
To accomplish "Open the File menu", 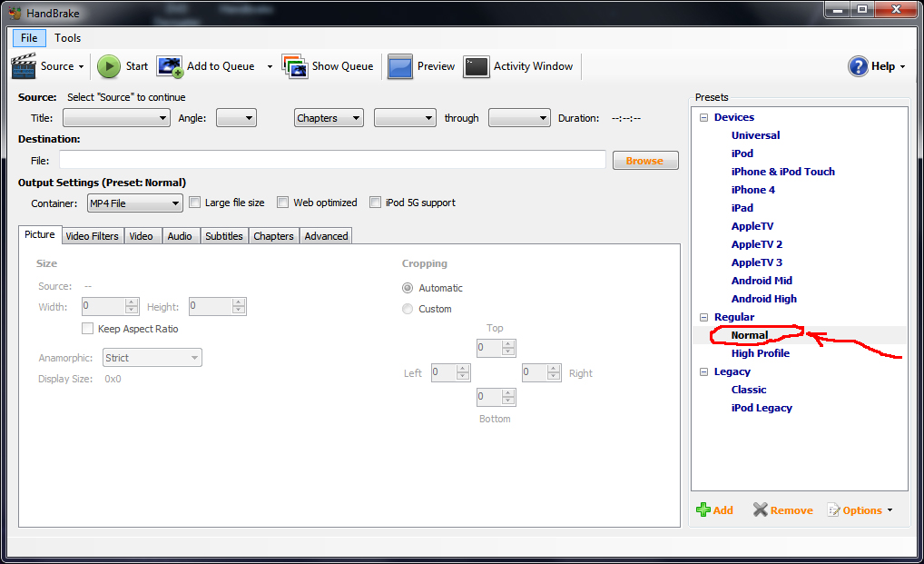I will point(29,38).
